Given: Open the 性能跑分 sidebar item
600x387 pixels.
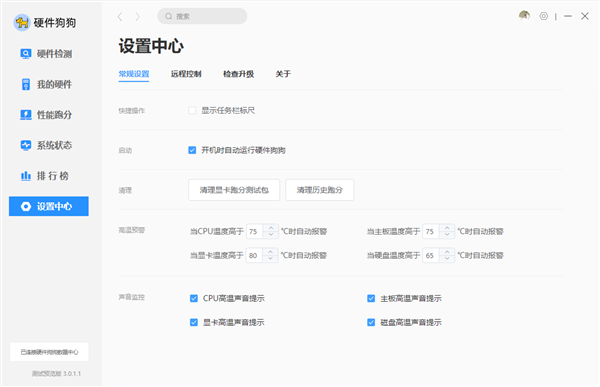Looking at the screenshot, I should coord(49,115).
